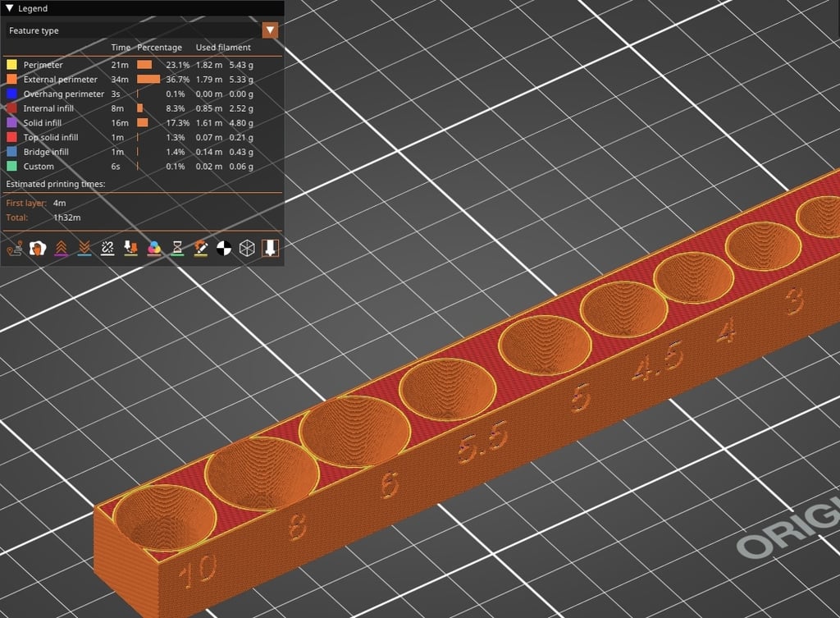This screenshot has height=618, width=840.
Task: Disable the highlighted tool marker nozzle icon
Action: (270, 248)
